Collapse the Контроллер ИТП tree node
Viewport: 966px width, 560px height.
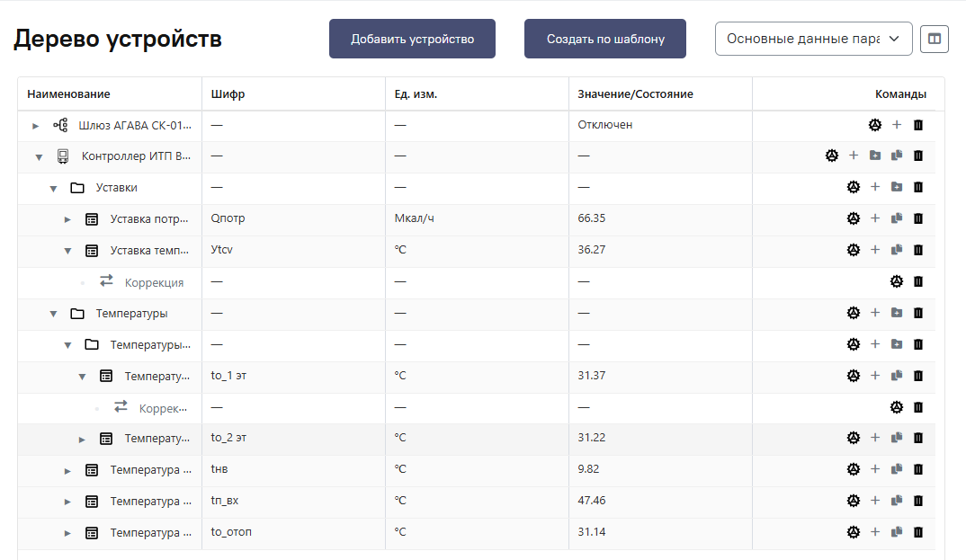click(x=39, y=156)
